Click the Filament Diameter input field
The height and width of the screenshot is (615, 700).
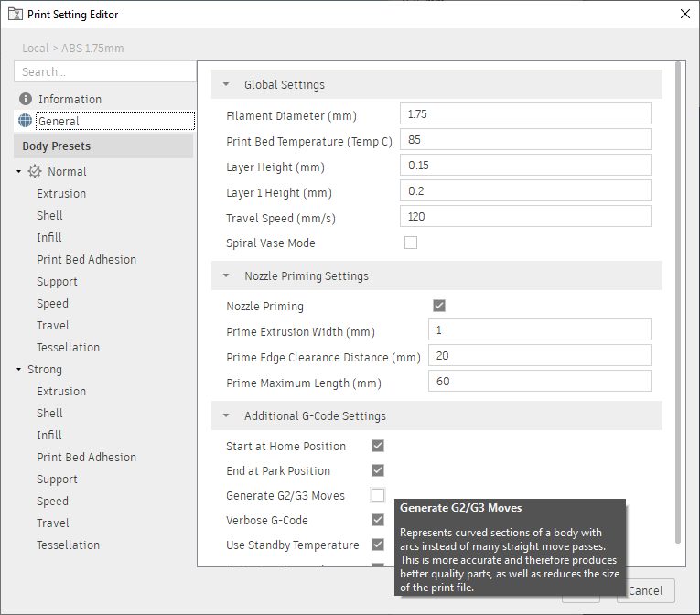click(525, 114)
